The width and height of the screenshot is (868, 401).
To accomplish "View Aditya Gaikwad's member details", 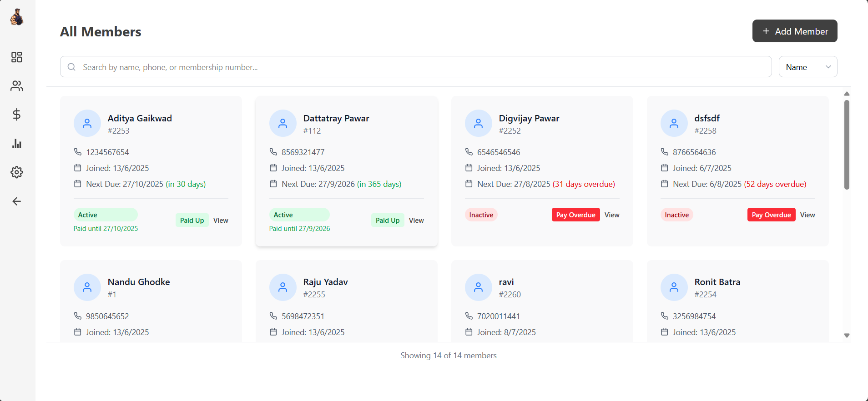I will pos(221,221).
